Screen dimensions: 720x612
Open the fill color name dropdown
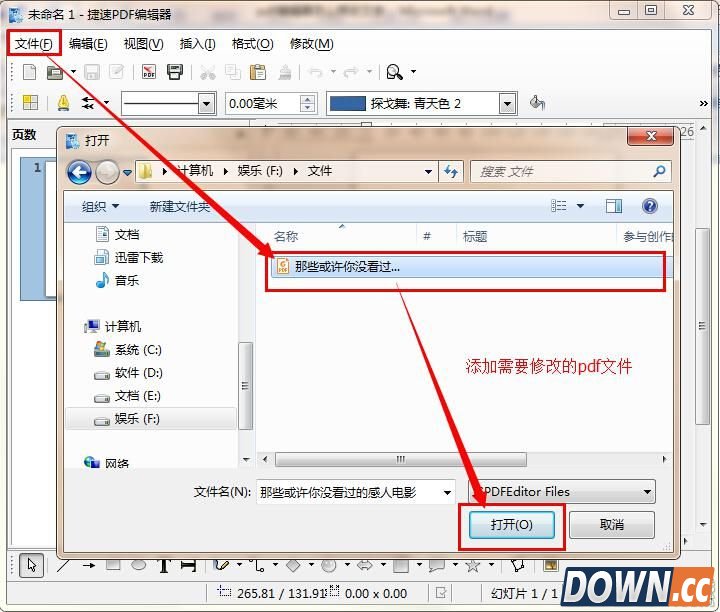507,103
